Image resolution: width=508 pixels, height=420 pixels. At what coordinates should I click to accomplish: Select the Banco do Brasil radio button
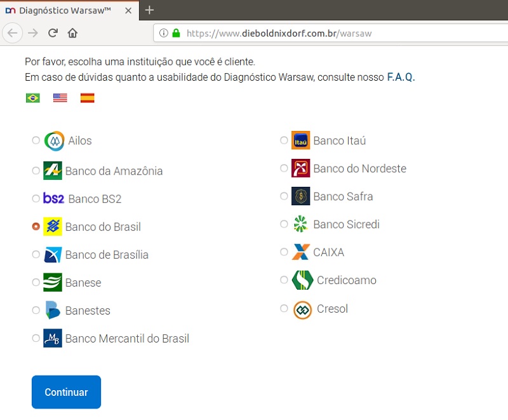click(36, 226)
